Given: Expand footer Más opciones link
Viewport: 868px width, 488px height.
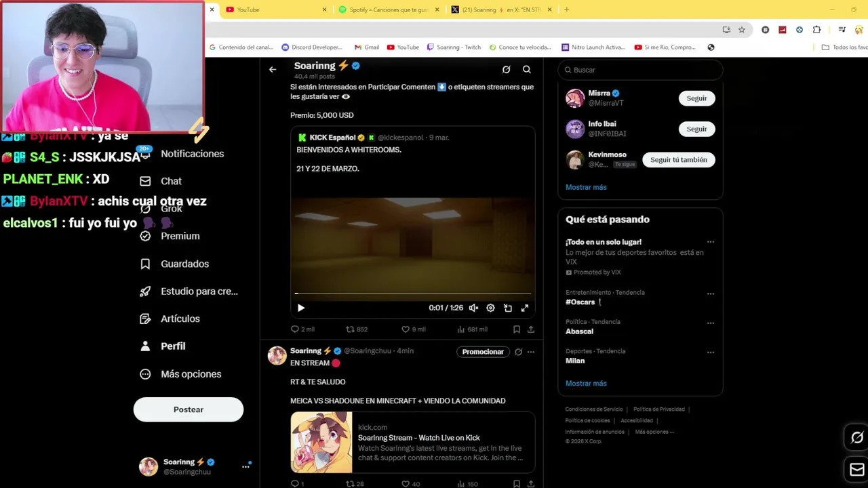Looking at the screenshot, I should (653, 432).
